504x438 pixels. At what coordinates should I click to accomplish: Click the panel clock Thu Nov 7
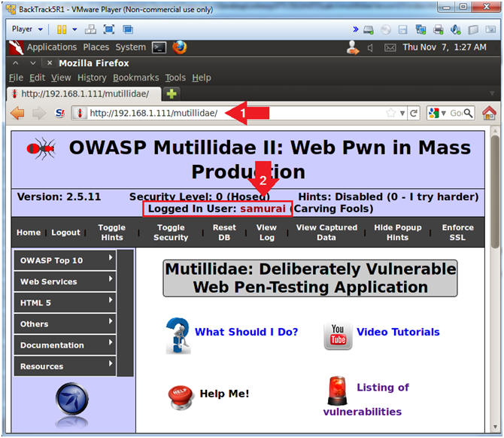pyautogui.click(x=445, y=47)
